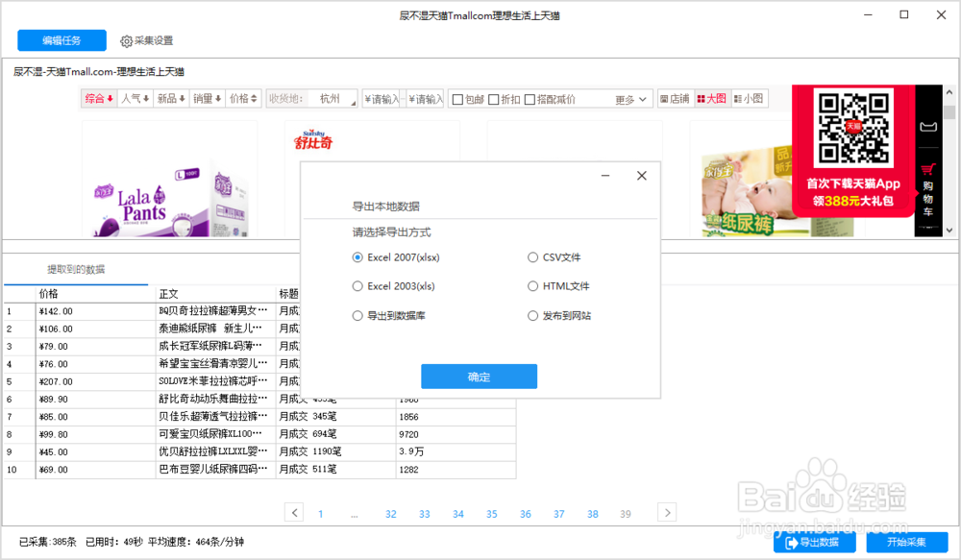Select the cell showing 9720
Viewport: 961px width, 560px height.
pos(456,434)
